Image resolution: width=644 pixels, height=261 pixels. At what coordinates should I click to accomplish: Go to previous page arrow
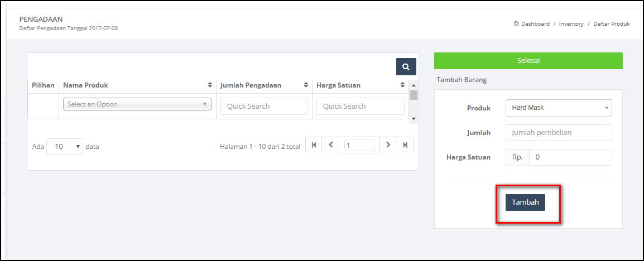330,145
